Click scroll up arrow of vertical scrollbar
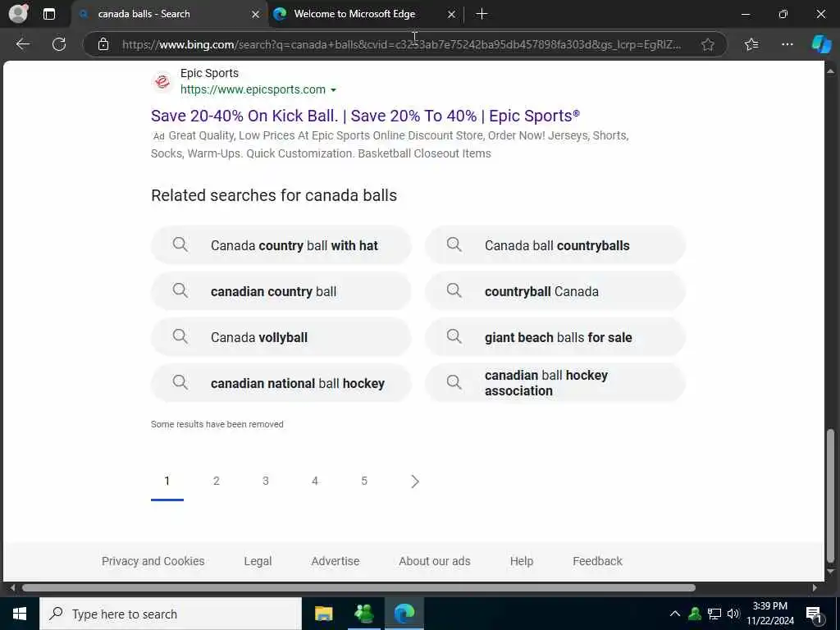 coord(830,71)
